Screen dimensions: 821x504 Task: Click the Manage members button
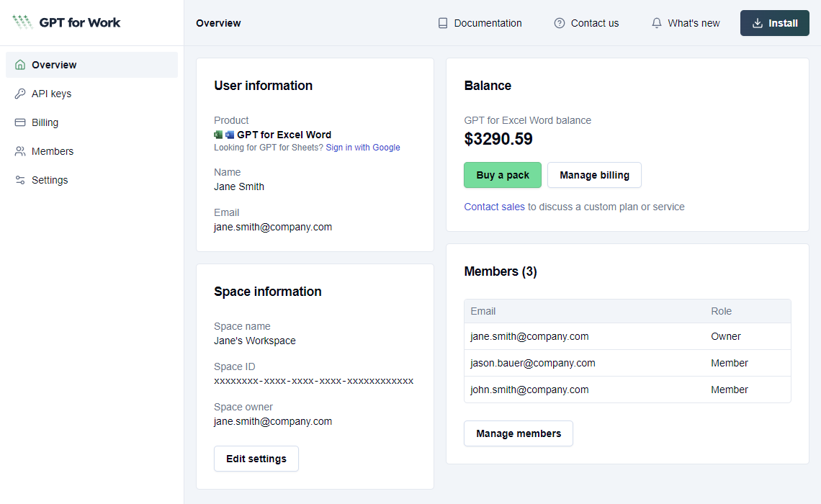tap(519, 433)
